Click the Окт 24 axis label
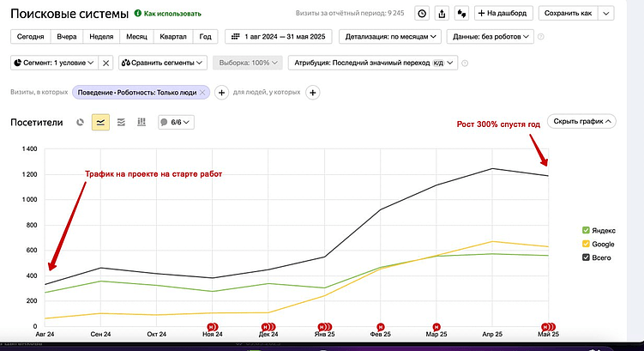This screenshot has width=644, height=351. click(x=156, y=334)
